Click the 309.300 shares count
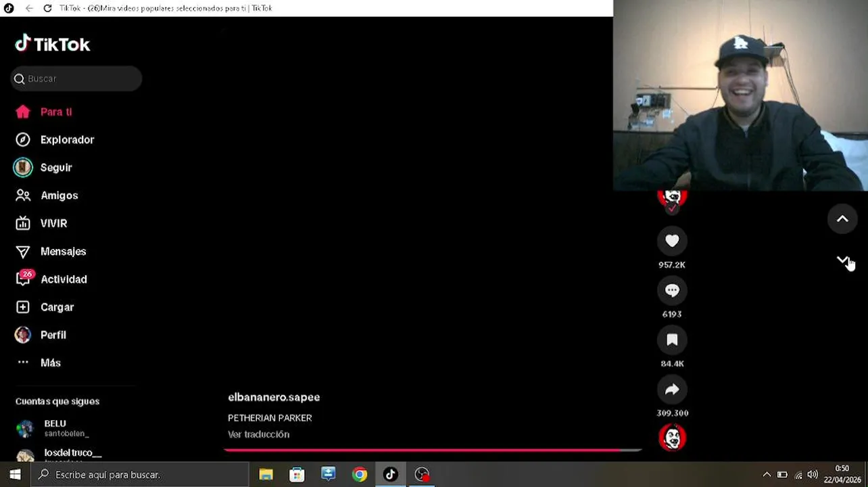The height and width of the screenshot is (487, 868). pyautogui.click(x=673, y=413)
